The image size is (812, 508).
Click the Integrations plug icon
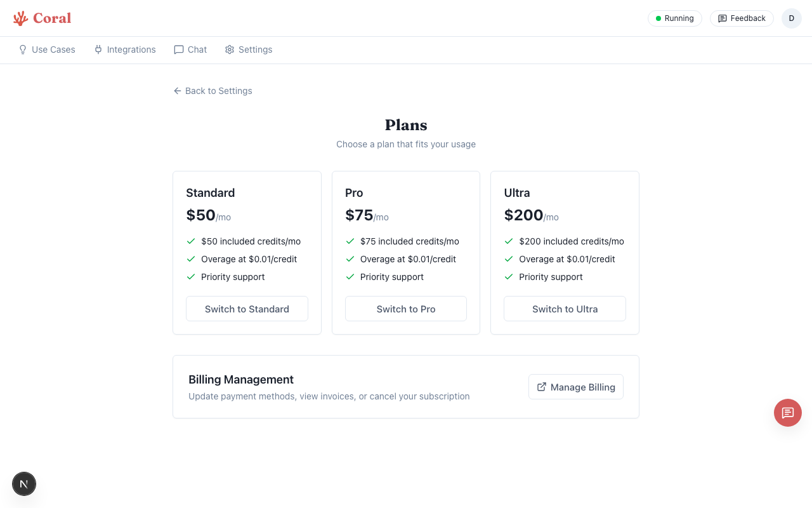98,50
